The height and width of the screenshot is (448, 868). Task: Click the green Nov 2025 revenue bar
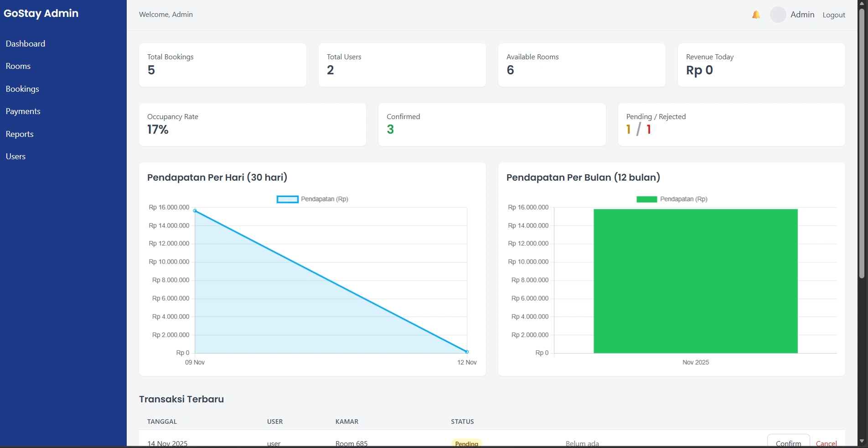[x=696, y=281]
